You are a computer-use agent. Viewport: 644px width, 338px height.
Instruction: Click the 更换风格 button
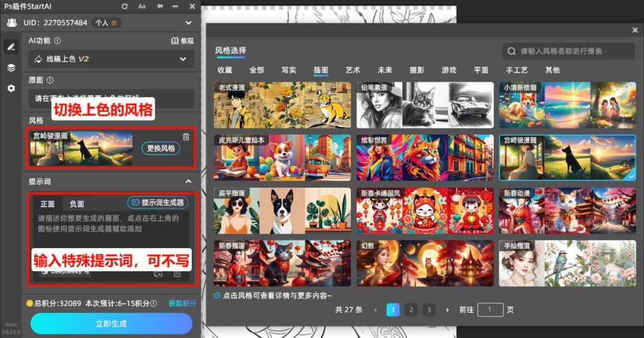tap(161, 148)
